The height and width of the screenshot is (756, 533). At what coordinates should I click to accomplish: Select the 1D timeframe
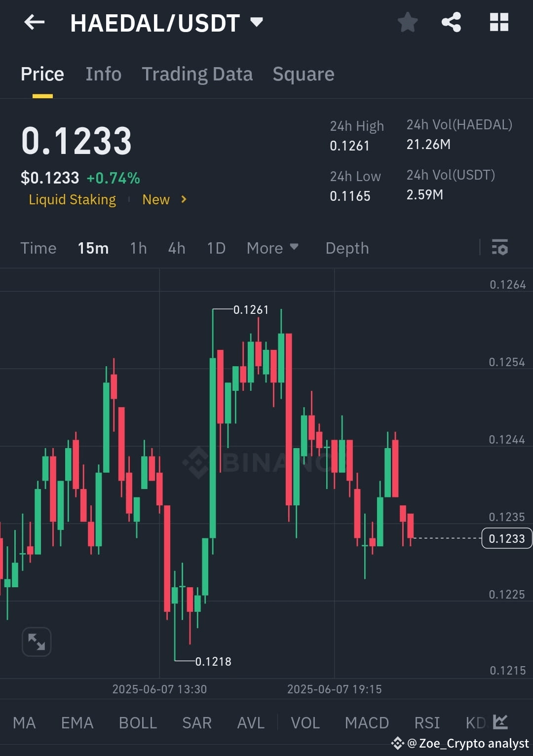point(216,248)
